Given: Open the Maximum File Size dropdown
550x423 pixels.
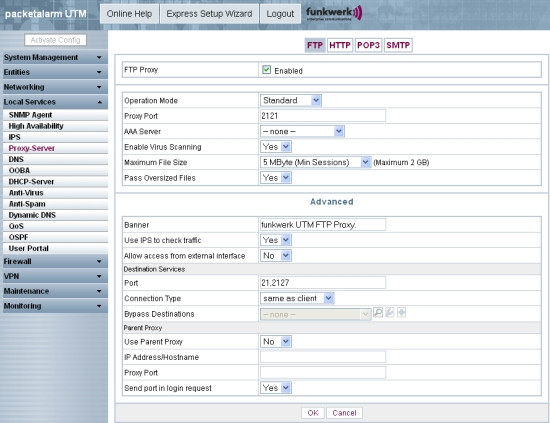Looking at the screenshot, I should click(315, 162).
